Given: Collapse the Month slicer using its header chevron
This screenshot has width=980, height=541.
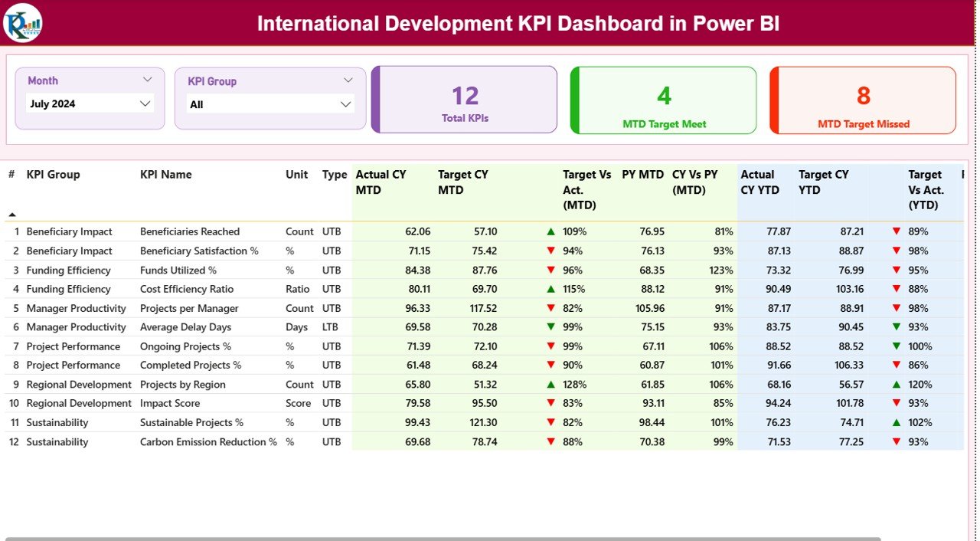Looking at the screenshot, I should tap(149, 80).
